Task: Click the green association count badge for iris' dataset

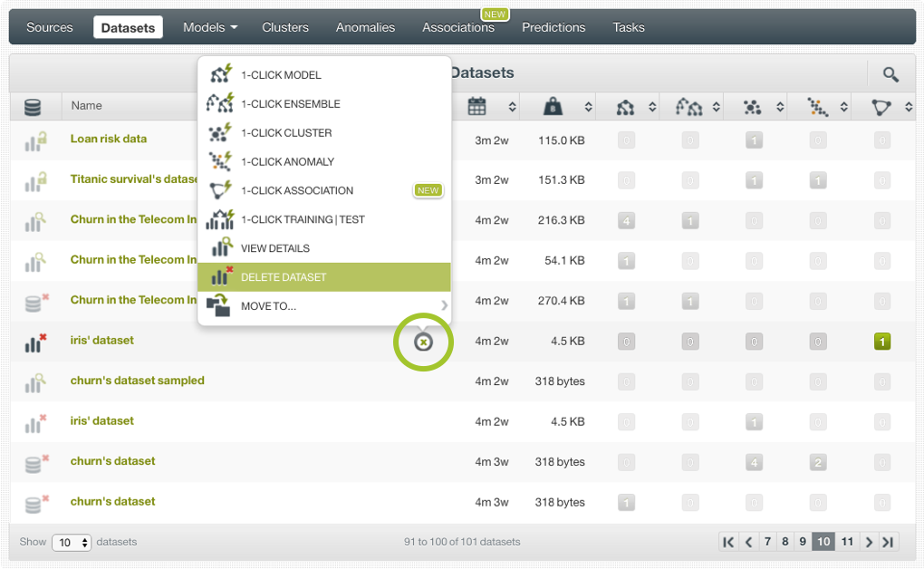Action: coord(882,342)
